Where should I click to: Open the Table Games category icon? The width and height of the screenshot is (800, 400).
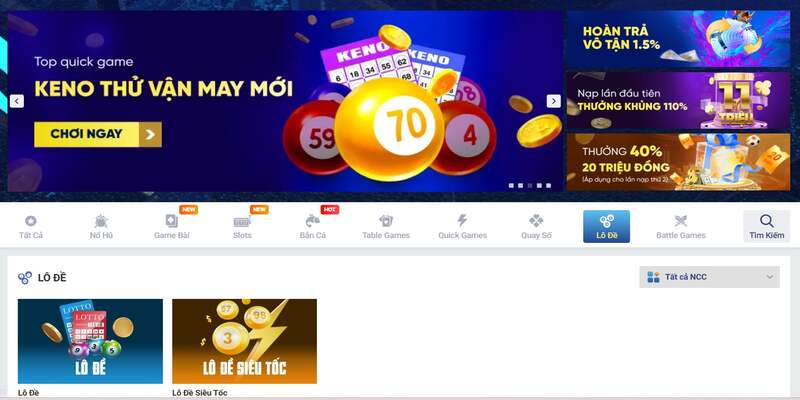(386, 221)
